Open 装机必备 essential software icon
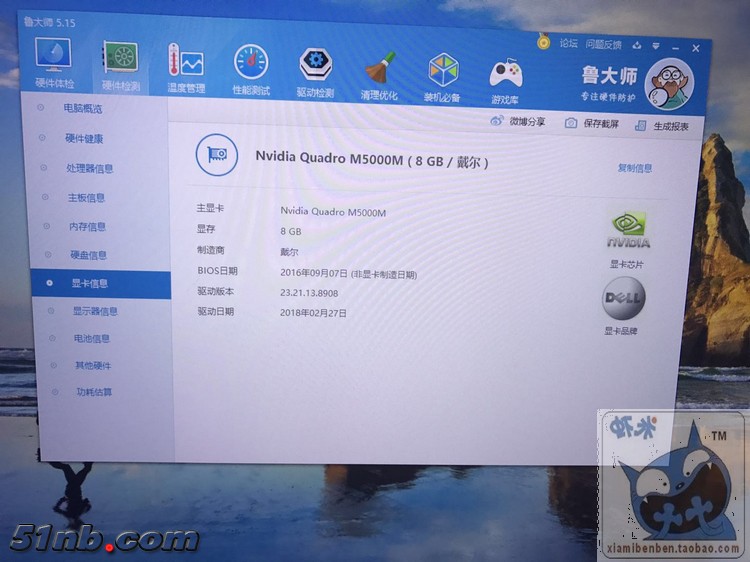Screen dimensions: 750x562 (442, 78)
